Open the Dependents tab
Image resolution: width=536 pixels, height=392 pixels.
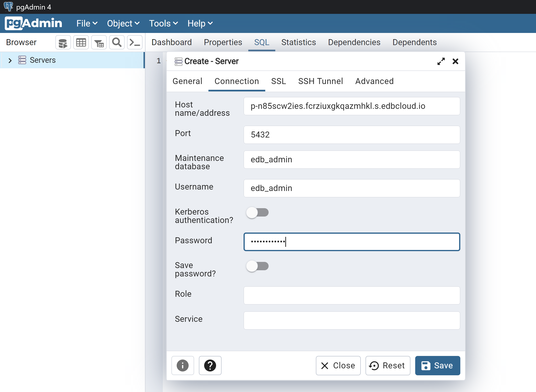coord(414,42)
